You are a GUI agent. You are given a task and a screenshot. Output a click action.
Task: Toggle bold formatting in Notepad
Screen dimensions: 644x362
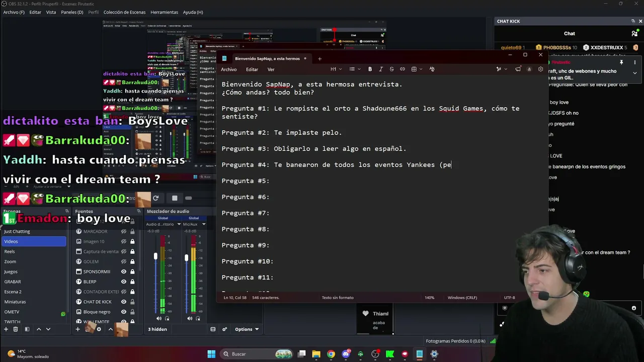(370, 69)
